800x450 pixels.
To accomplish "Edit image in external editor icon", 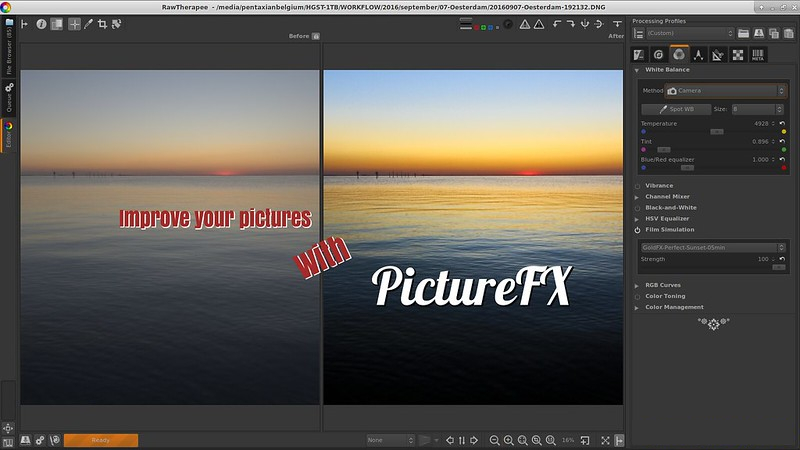I will 55,440.
